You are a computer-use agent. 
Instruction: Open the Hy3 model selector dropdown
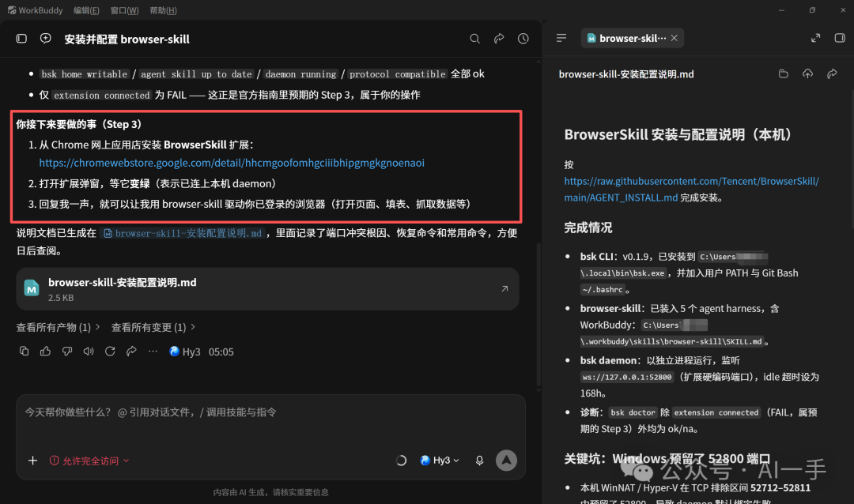pos(440,461)
